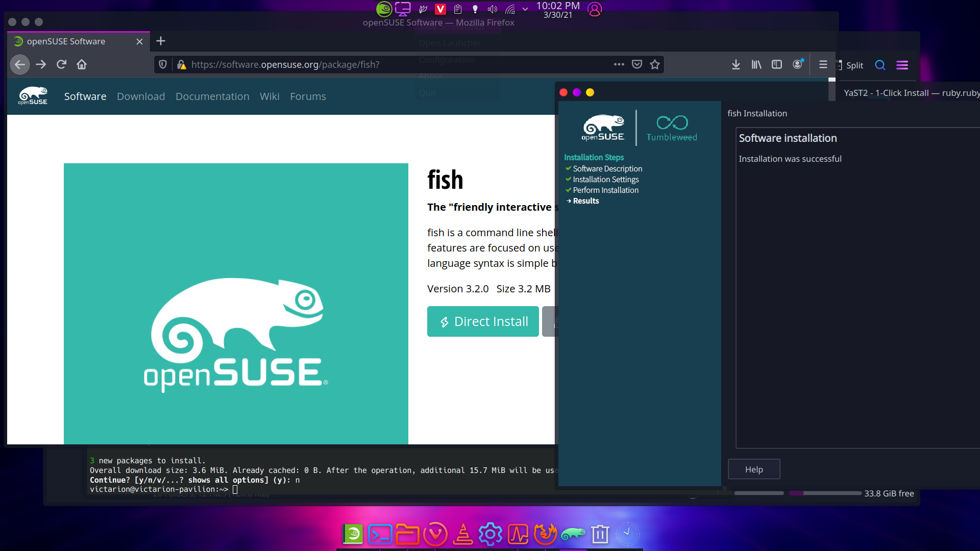Click the address bar URL
The width and height of the screenshot is (980, 551).
pyautogui.click(x=285, y=65)
